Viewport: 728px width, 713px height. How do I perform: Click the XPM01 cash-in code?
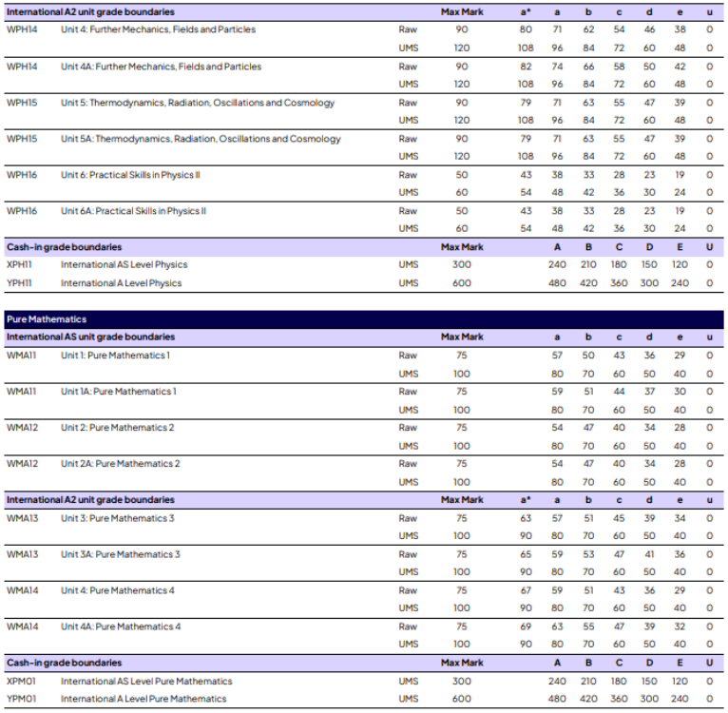point(23,682)
